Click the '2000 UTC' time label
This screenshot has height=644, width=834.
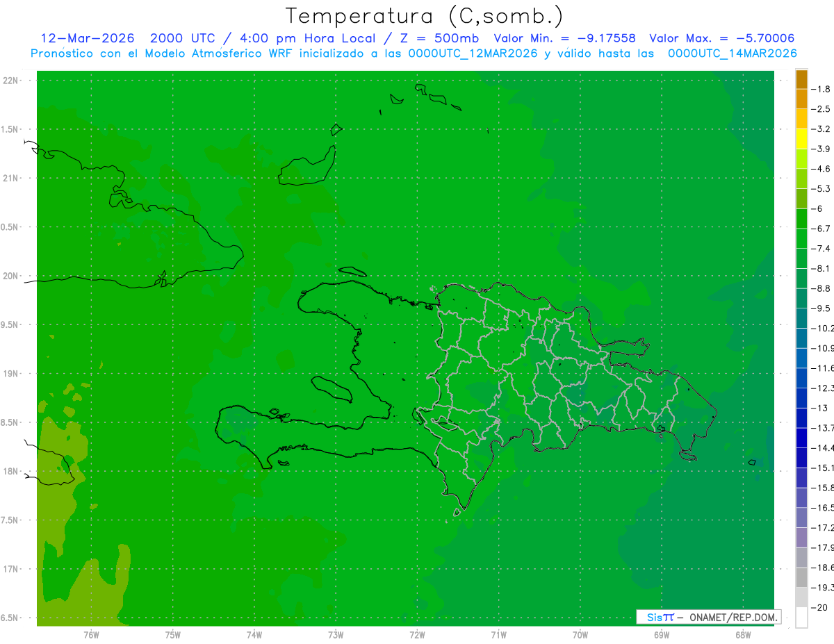click(182, 38)
